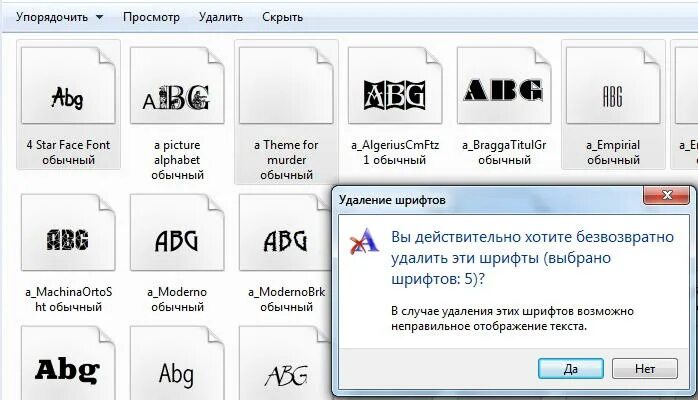Click the label a_BraggaTitulGr обычный
The height and width of the screenshot is (400, 698).
pos(504,152)
